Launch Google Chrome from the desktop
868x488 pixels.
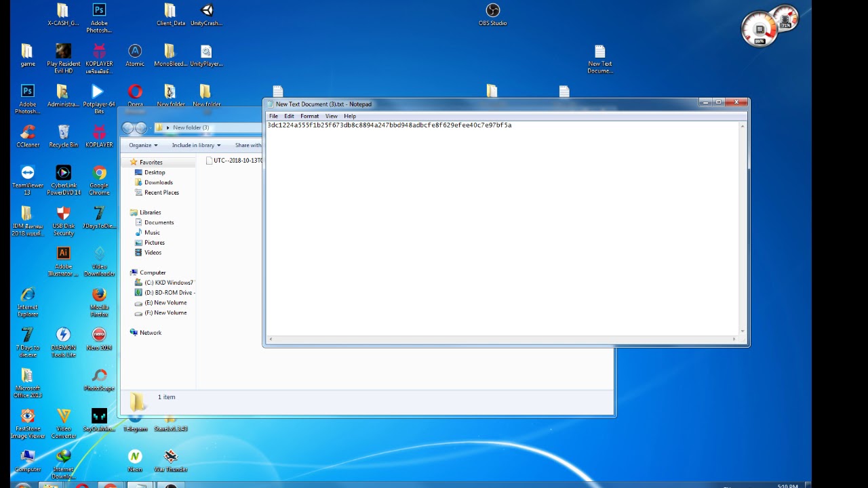99,180
